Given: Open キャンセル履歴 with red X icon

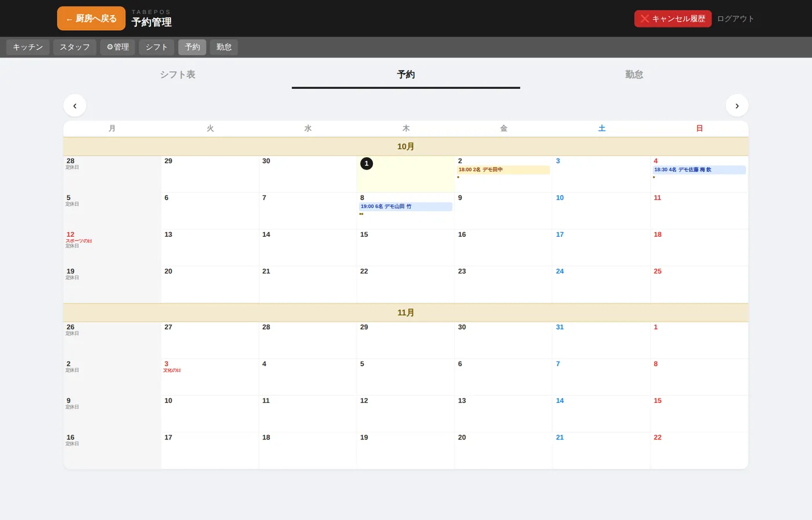Looking at the screenshot, I should (x=673, y=19).
